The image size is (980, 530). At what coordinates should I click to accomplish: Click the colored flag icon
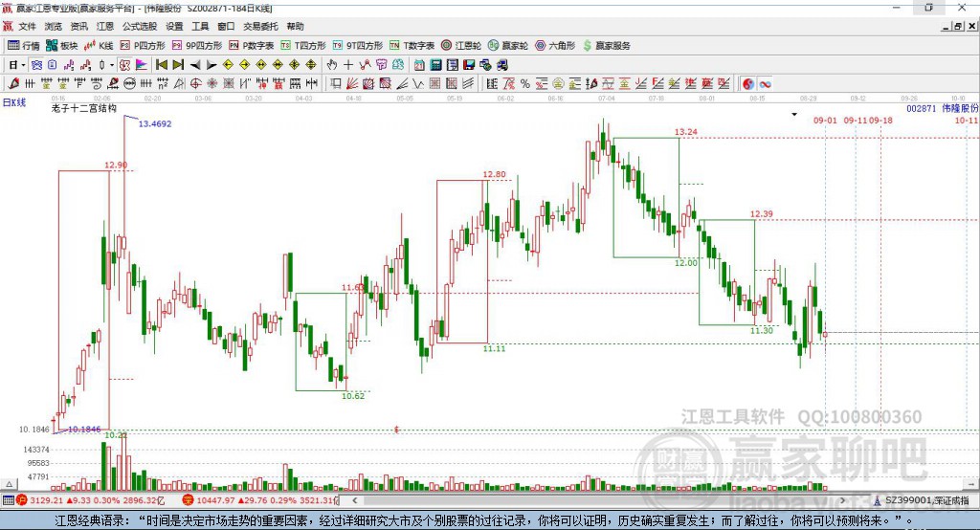142,65
